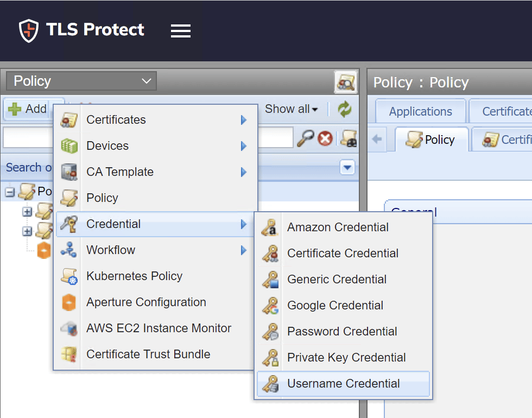The image size is (532, 418).
Task: Expand the second child policy node
Action: 27,231
